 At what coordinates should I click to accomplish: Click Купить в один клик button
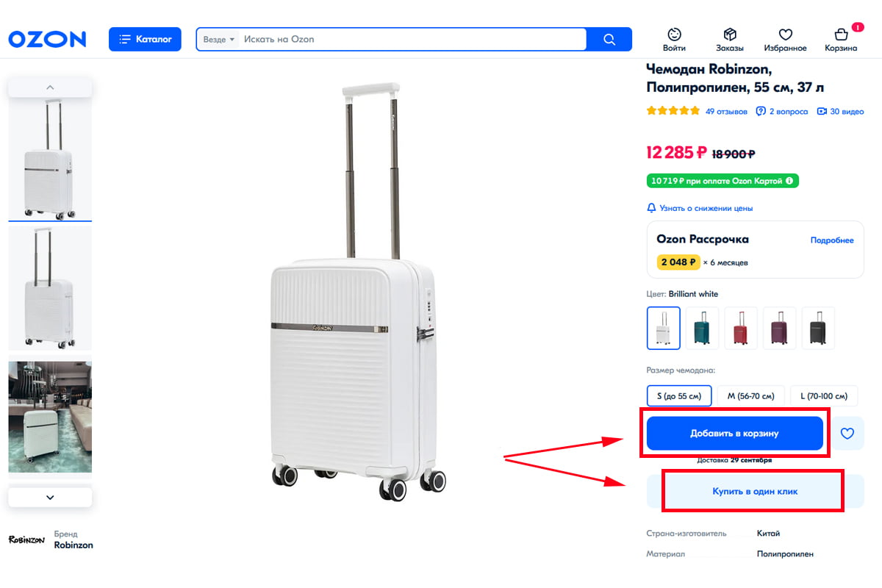[x=754, y=491]
